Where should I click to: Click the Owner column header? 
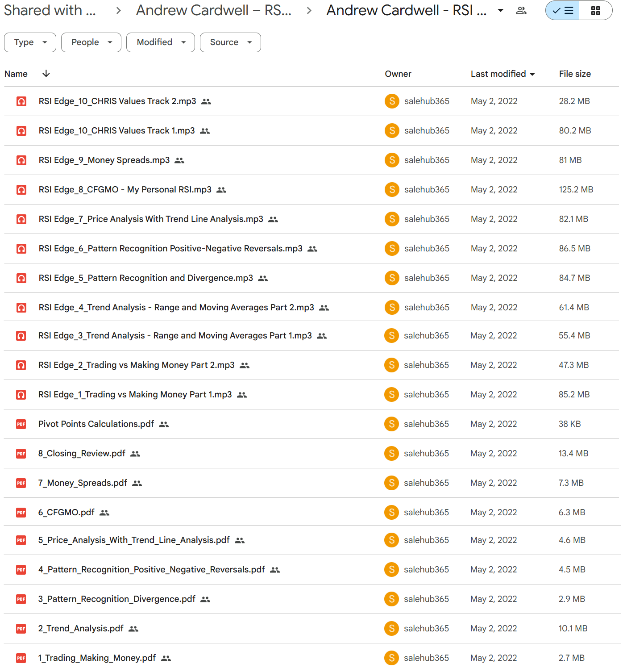[398, 74]
